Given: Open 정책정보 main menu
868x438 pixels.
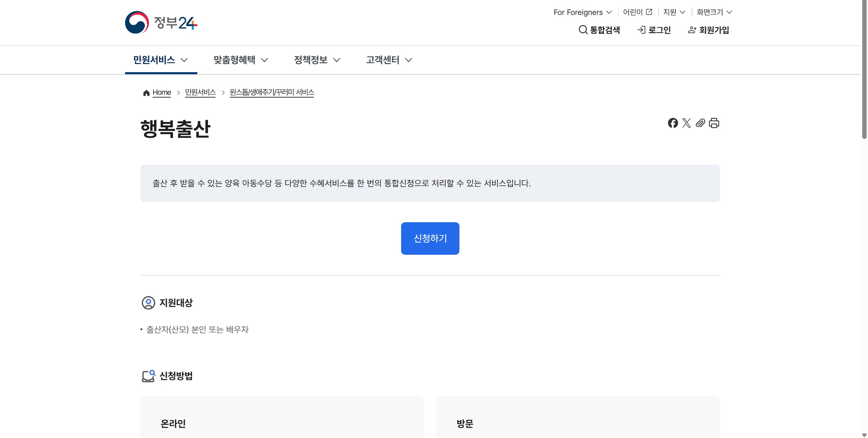Looking at the screenshot, I should point(317,60).
